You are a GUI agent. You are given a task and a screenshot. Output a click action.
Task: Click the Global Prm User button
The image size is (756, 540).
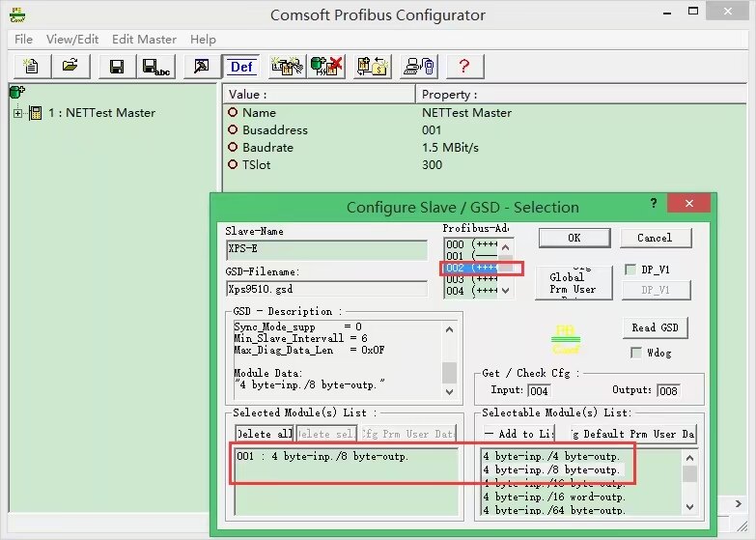coord(574,283)
